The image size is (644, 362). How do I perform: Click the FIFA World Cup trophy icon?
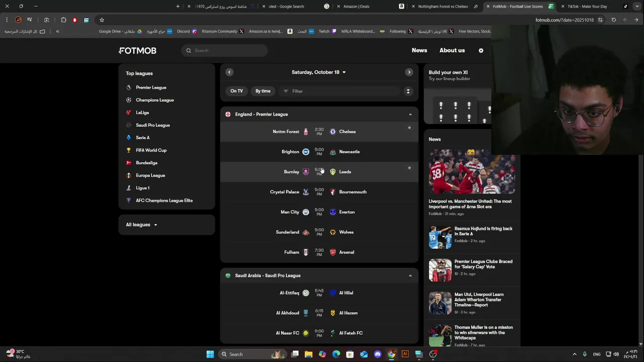(x=129, y=150)
